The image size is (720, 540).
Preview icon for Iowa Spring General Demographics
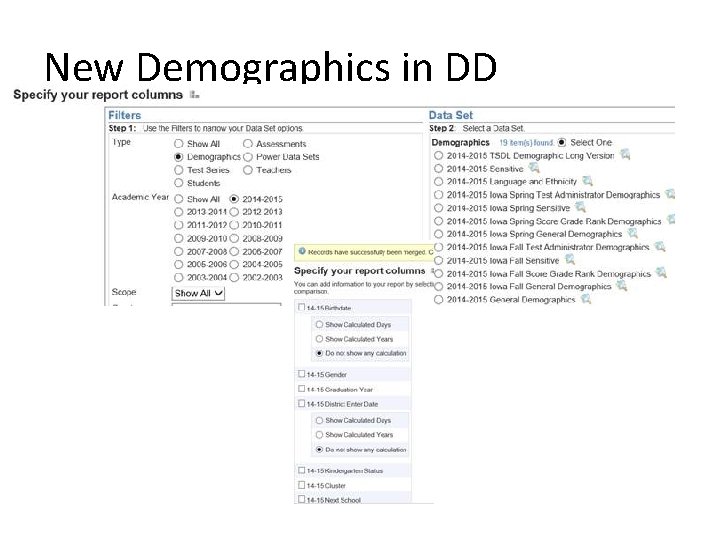click(633, 233)
